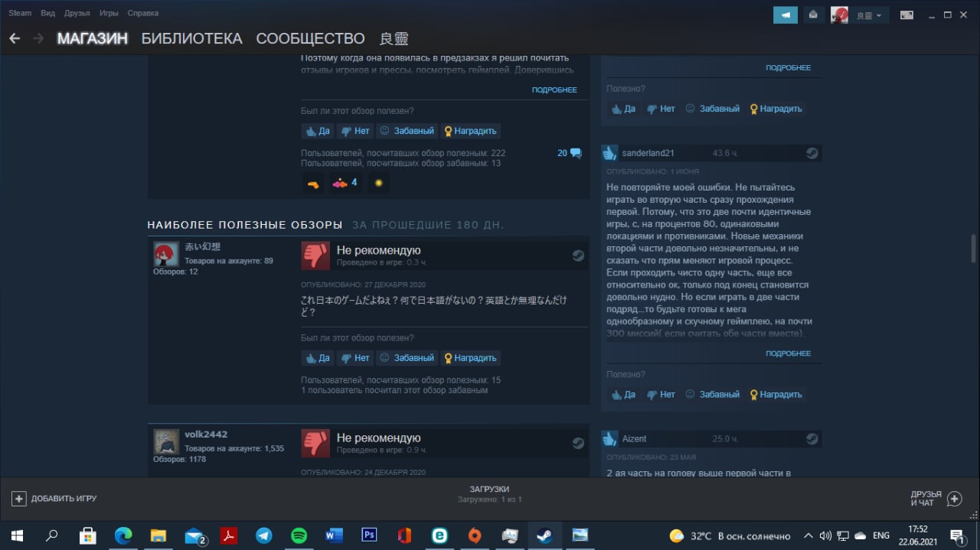Vote Нет on 赤い幻想 review
The height and width of the screenshot is (550, 980).
pyautogui.click(x=355, y=358)
